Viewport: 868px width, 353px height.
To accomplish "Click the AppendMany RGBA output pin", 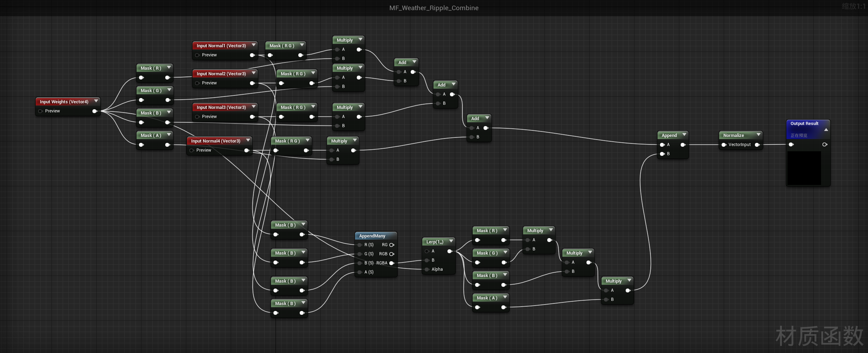I will tap(391, 263).
